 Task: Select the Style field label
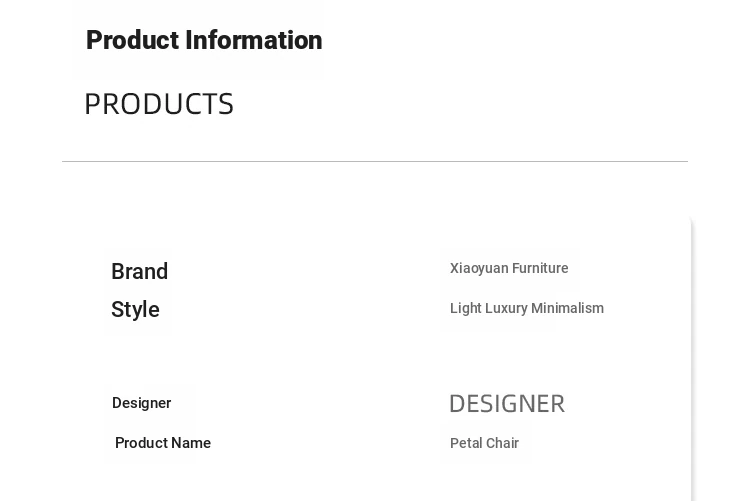coord(135,310)
